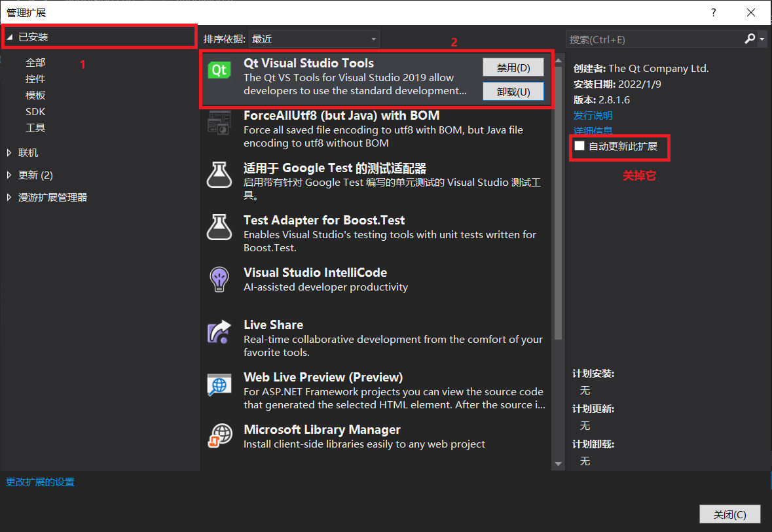Click the 计划卸载 label
772x532 pixels.
[x=593, y=444]
